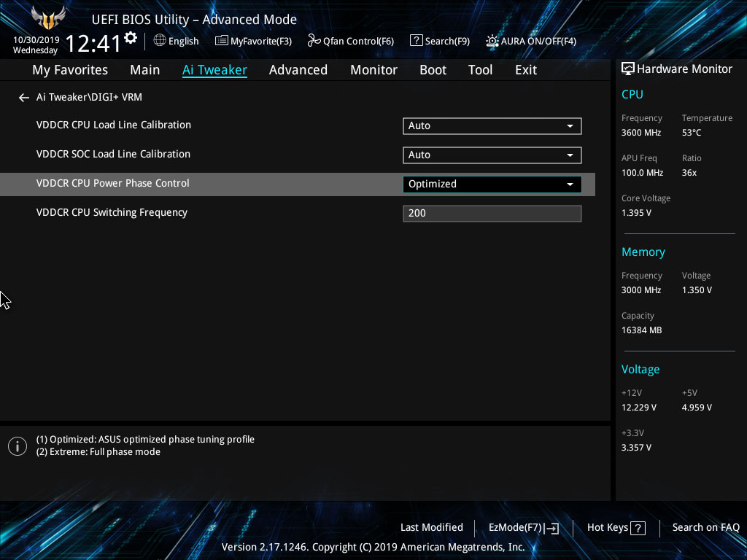
Task: Click memory capacity value 16384 MB
Action: tap(641, 330)
